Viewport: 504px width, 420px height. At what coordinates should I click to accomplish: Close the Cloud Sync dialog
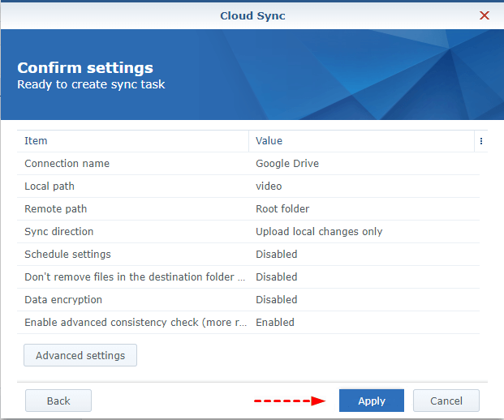[485, 15]
